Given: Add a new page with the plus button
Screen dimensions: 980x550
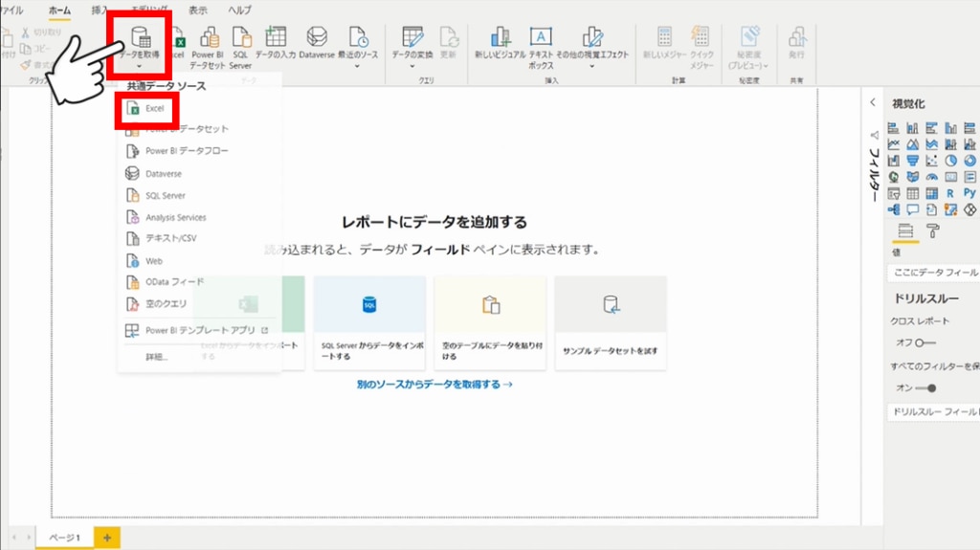Looking at the screenshot, I should pos(107,538).
